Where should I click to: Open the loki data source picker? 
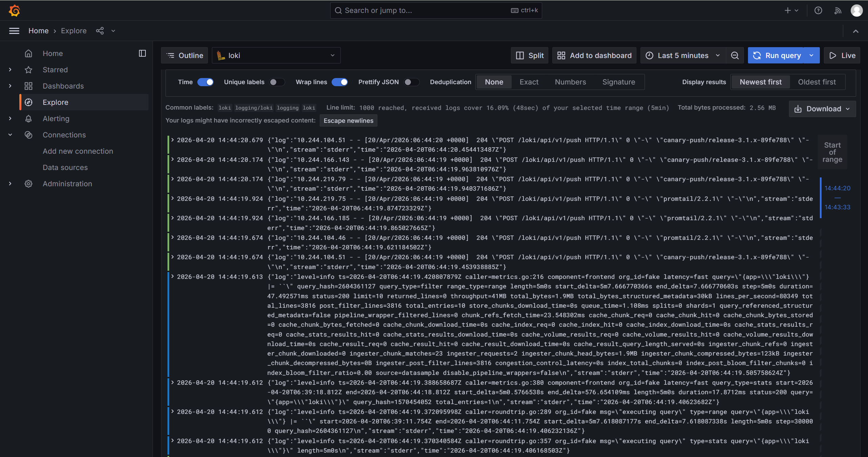click(276, 55)
